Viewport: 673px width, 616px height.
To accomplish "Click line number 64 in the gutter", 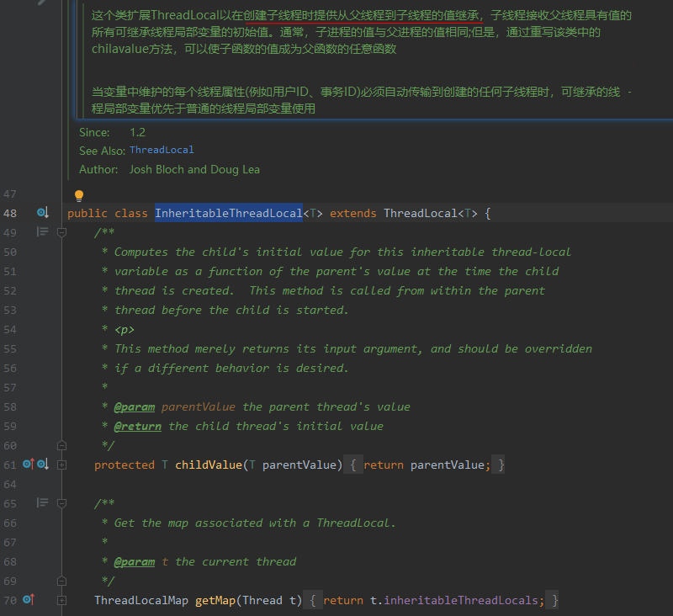I will tap(10, 484).
